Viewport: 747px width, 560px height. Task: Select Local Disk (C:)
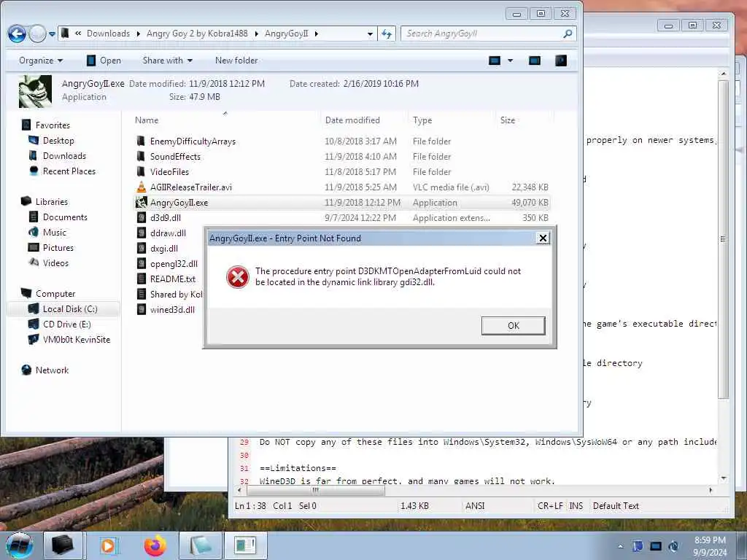70,309
